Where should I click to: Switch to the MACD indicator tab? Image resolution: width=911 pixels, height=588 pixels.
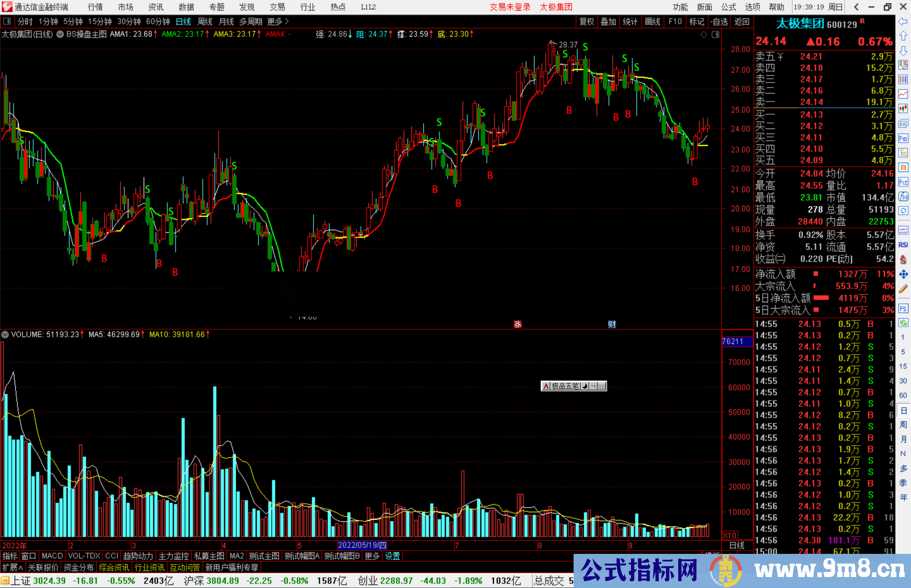tap(52, 556)
